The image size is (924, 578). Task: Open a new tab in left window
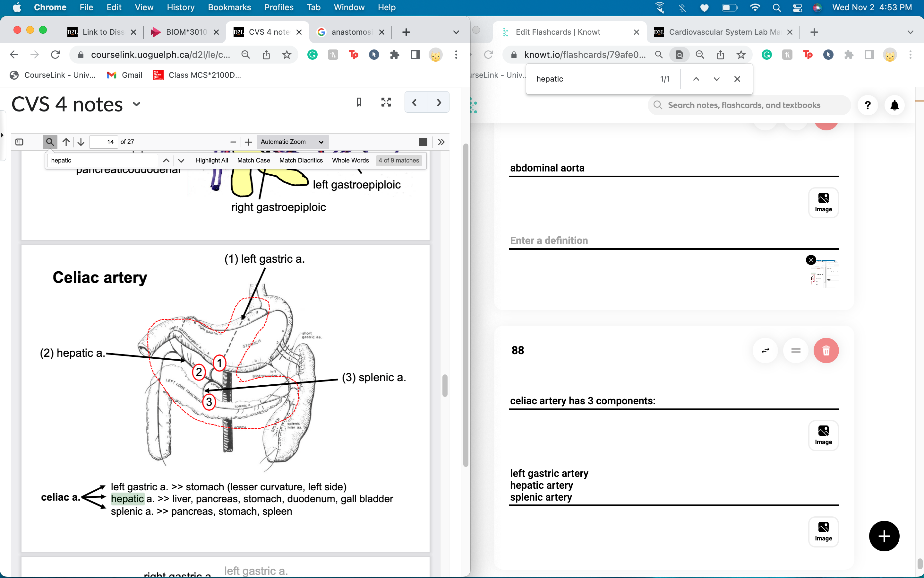(406, 32)
